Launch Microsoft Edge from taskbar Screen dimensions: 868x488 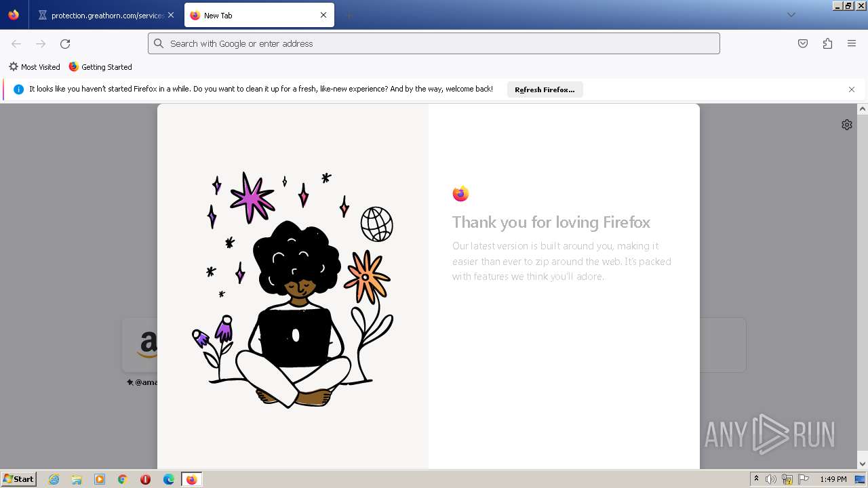coord(169,479)
